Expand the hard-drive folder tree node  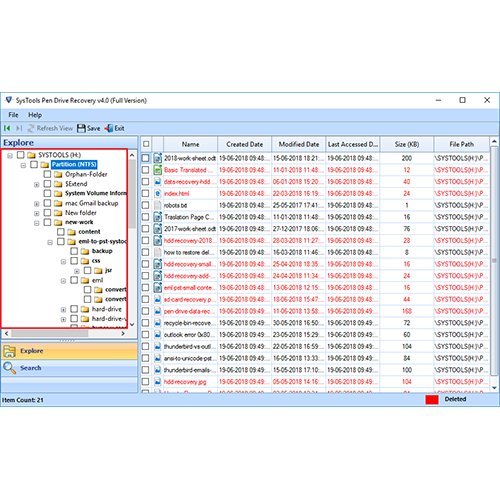(63, 310)
